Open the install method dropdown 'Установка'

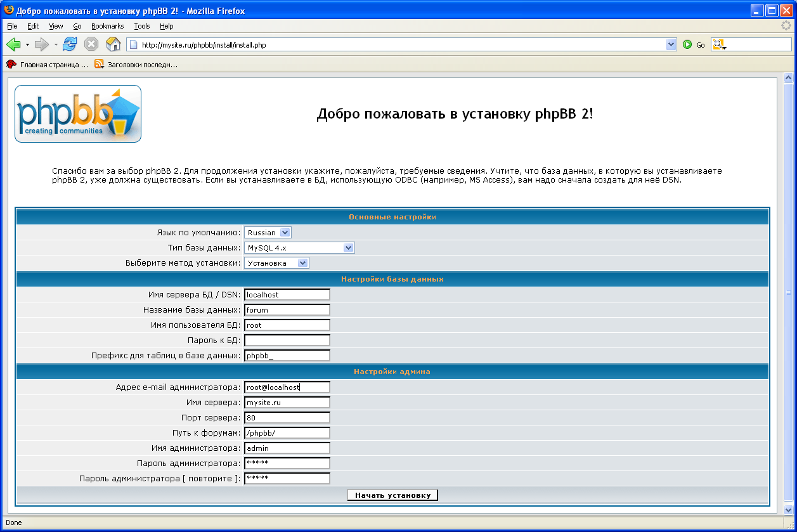[x=276, y=263]
